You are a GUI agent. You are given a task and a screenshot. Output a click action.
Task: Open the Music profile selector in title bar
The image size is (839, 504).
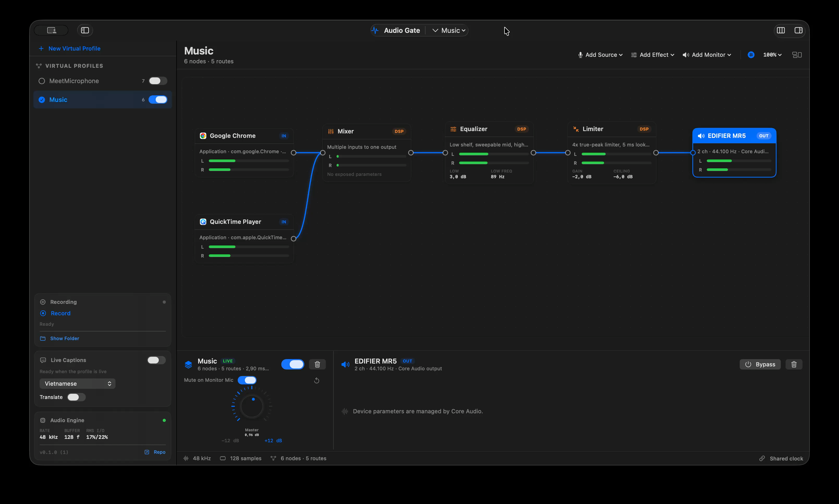tap(449, 30)
